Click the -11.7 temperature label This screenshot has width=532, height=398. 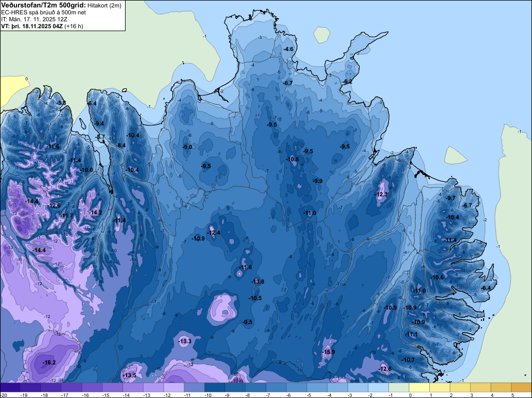[x=67, y=215]
